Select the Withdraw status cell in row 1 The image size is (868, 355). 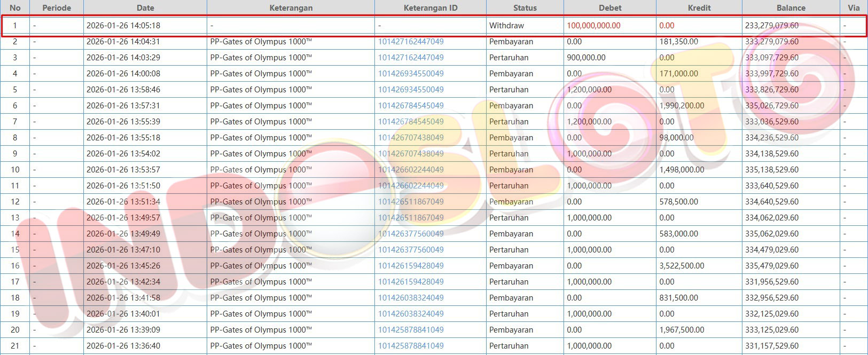coord(506,26)
